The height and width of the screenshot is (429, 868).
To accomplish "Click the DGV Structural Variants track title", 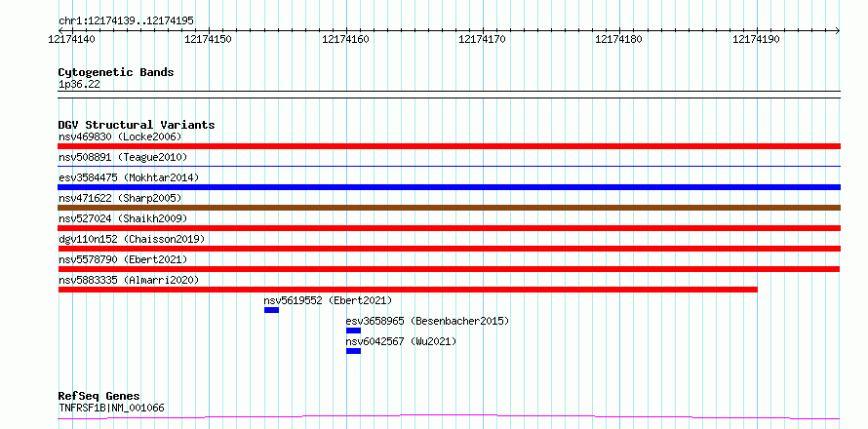I will (137, 125).
